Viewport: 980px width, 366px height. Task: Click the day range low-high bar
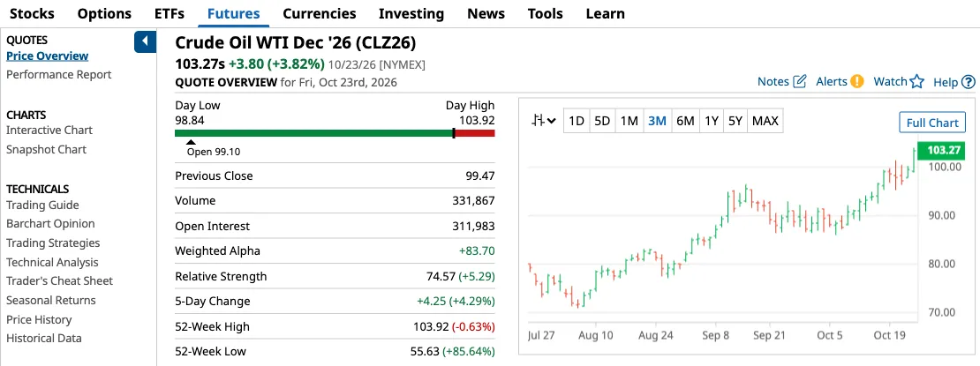335,133
